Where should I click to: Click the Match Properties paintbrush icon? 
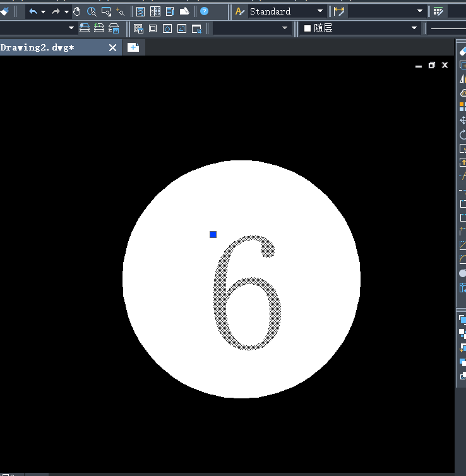(x=4, y=12)
